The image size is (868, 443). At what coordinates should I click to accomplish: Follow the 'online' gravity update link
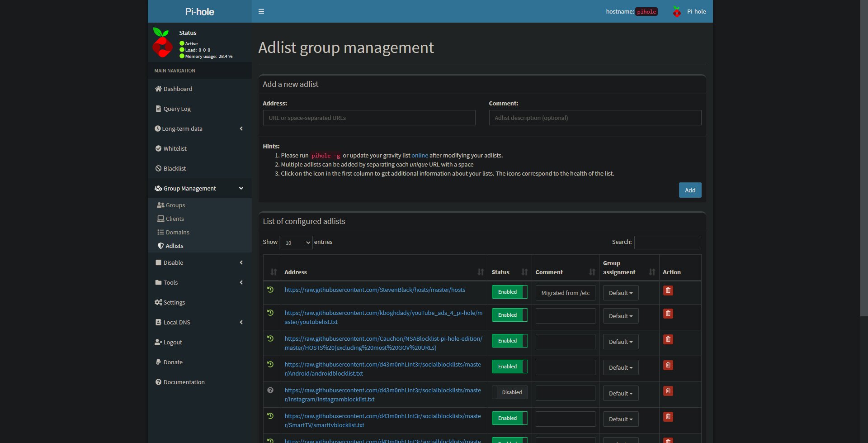(x=420, y=155)
